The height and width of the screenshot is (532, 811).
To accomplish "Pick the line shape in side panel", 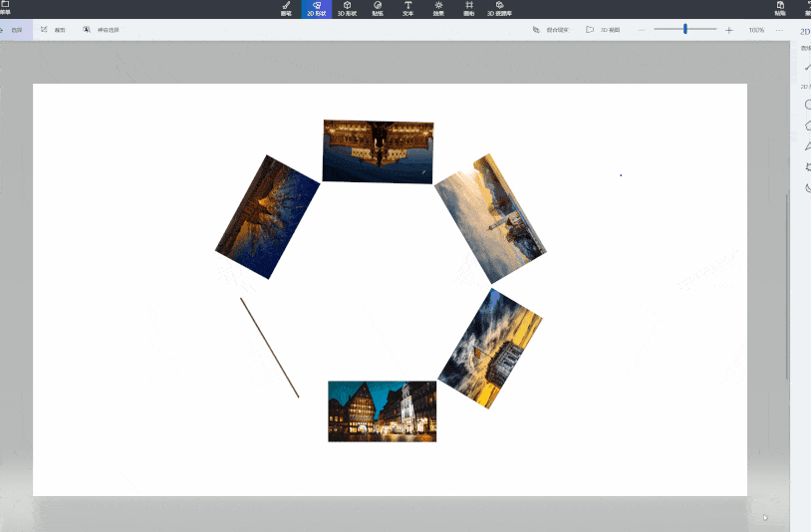I will [807, 67].
